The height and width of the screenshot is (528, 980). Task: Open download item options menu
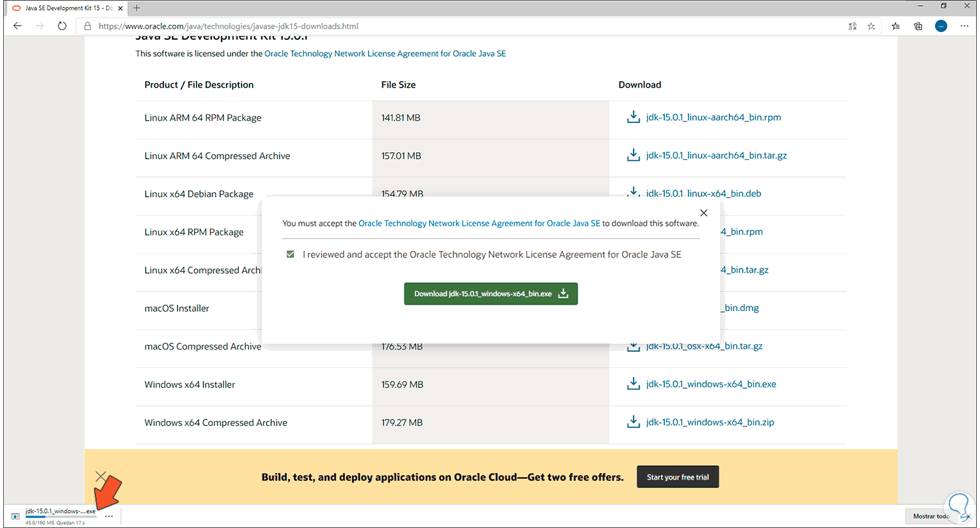109,516
